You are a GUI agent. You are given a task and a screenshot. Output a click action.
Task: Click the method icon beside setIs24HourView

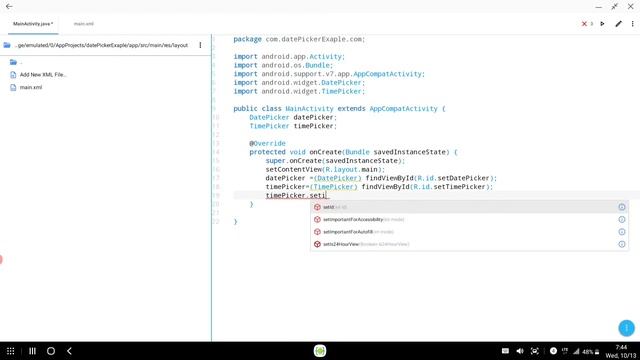(317, 244)
